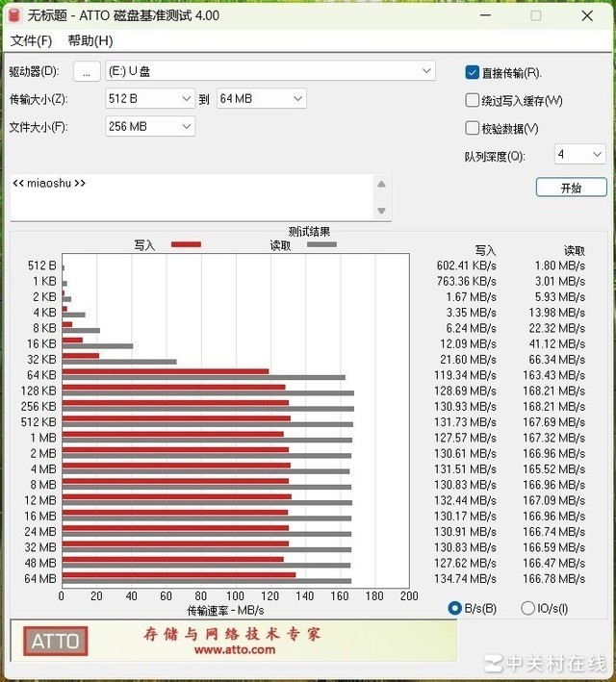Click the ATTO logo in the banner
The width and height of the screenshot is (616, 682).
55,641
